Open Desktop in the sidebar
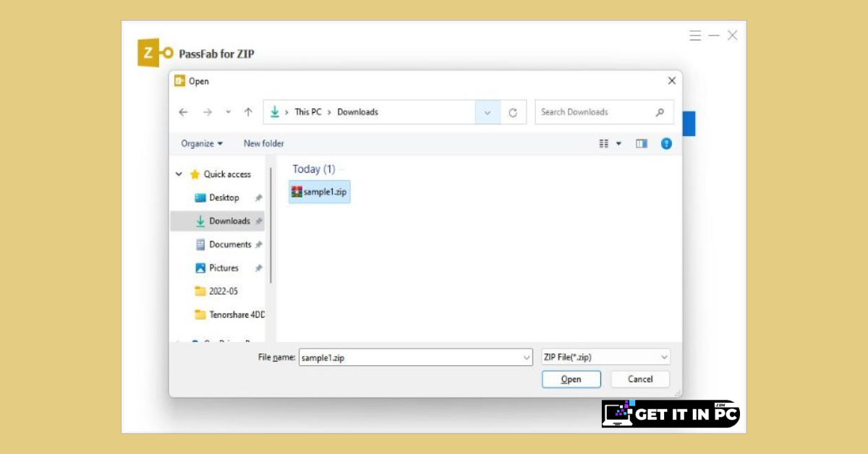Screen dimensions: 868x454 224,197
